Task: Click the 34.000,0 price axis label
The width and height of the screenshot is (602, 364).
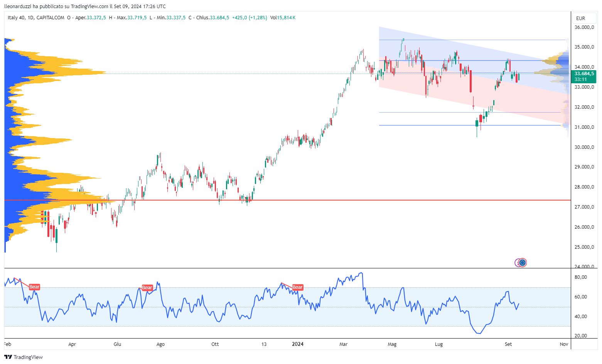Action: [584, 67]
